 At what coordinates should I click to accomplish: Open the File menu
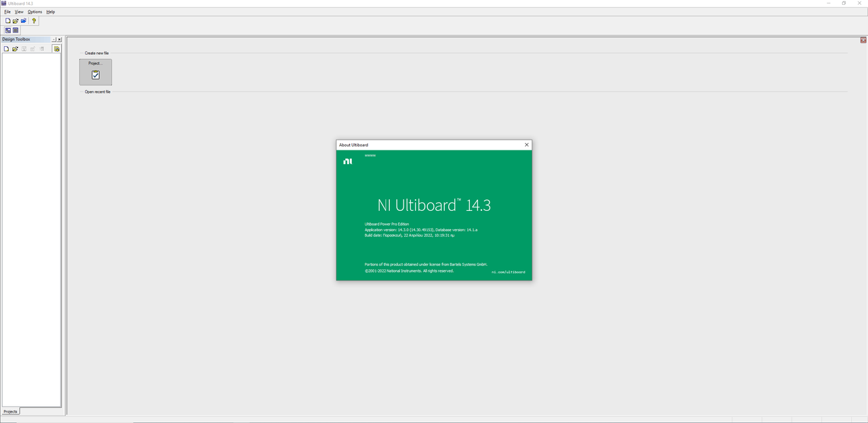pyautogui.click(x=7, y=12)
